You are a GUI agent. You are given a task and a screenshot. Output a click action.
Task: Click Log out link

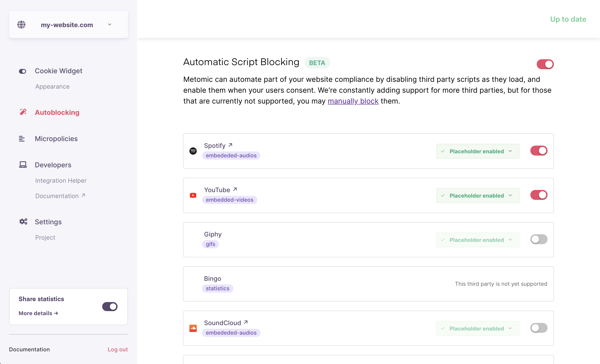pyautogui.click(x=118, y=349)
